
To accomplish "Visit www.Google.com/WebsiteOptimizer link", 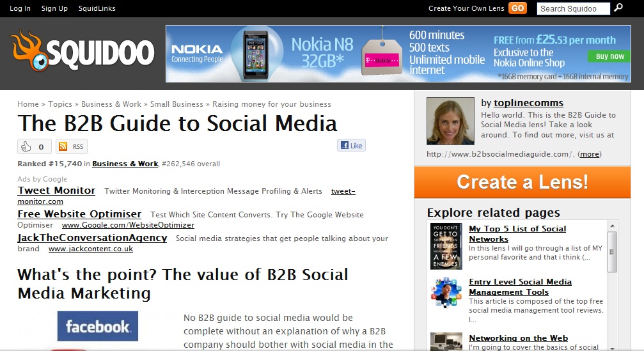I will (x=128, y=225).
